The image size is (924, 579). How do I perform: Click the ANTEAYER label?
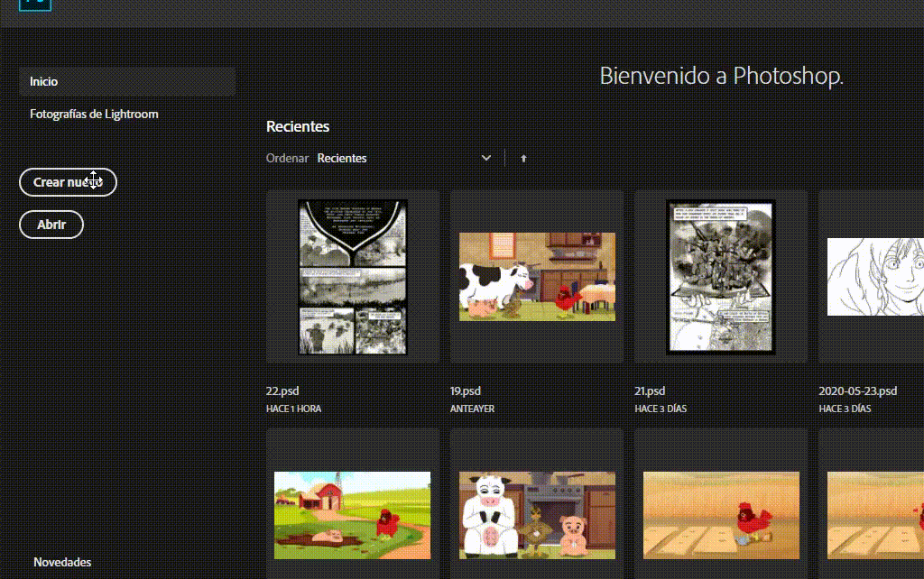[x=472, y=409]
